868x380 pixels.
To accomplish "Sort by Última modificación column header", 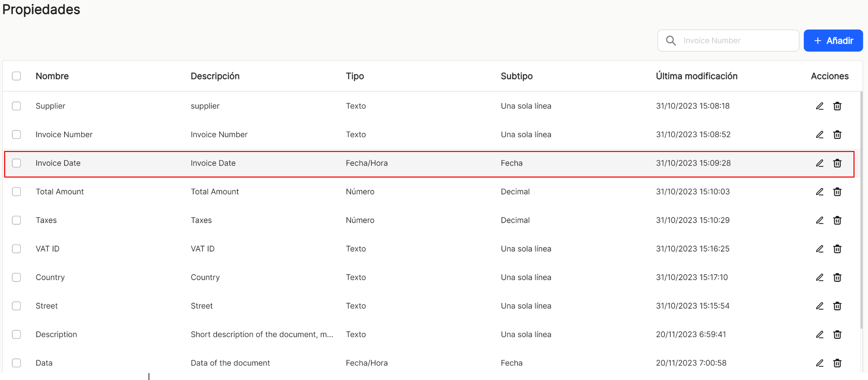I will (x=697, y=76).
